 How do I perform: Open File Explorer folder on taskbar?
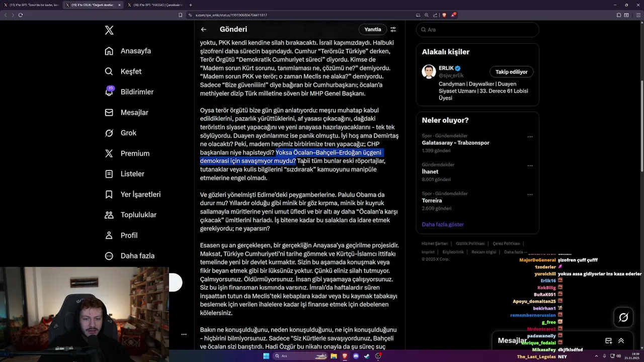[x=334, y=356]
